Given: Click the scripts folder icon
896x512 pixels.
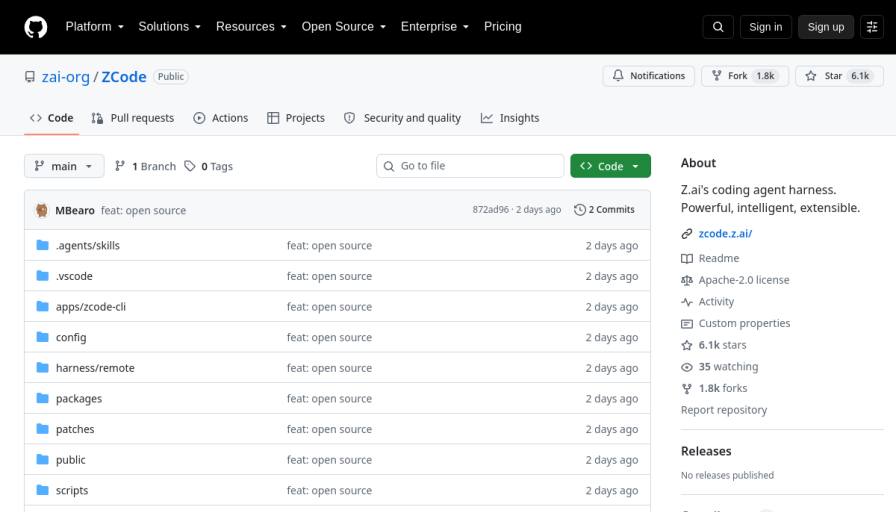Looking at the screenshot, I should (42, 490).
